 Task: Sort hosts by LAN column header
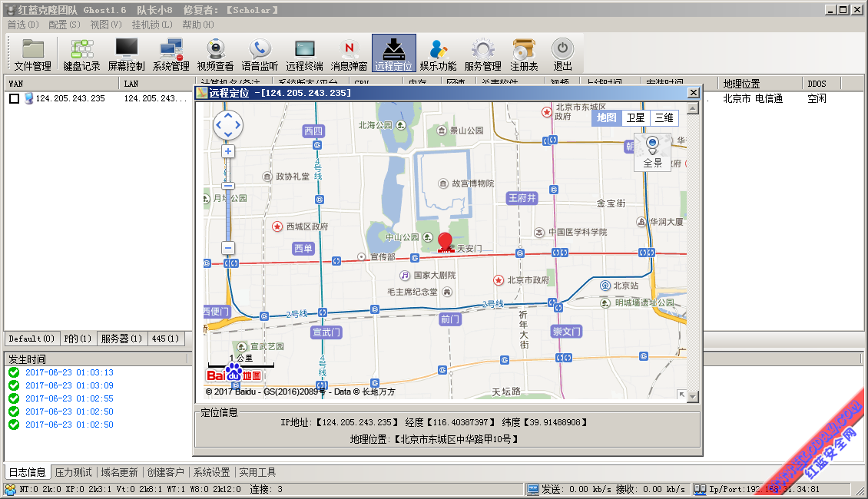156,84
